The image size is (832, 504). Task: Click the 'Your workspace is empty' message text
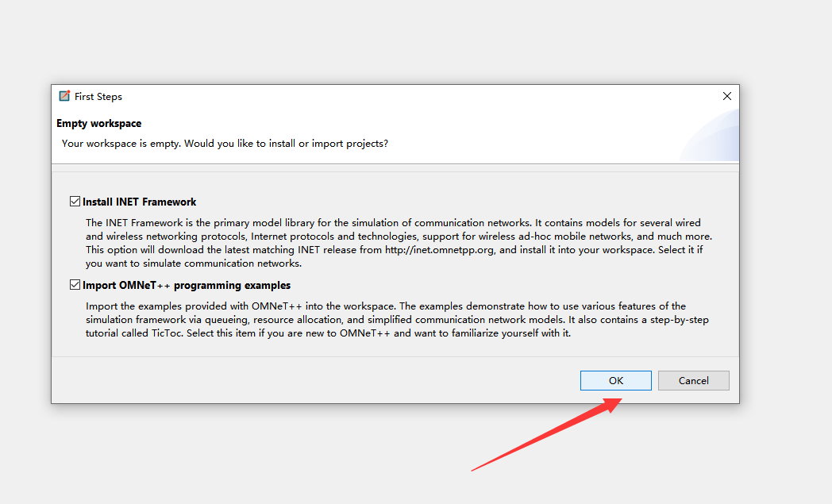[225, 143]
